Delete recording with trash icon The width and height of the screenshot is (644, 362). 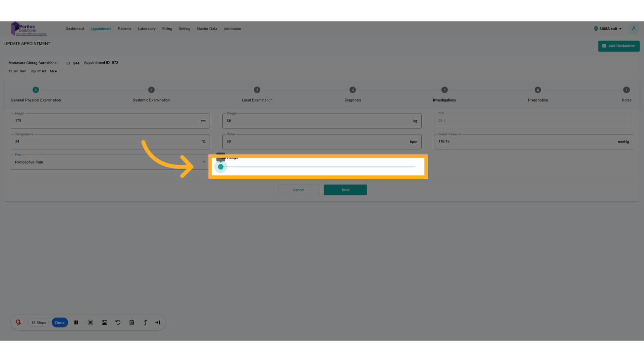pos(131,322)
